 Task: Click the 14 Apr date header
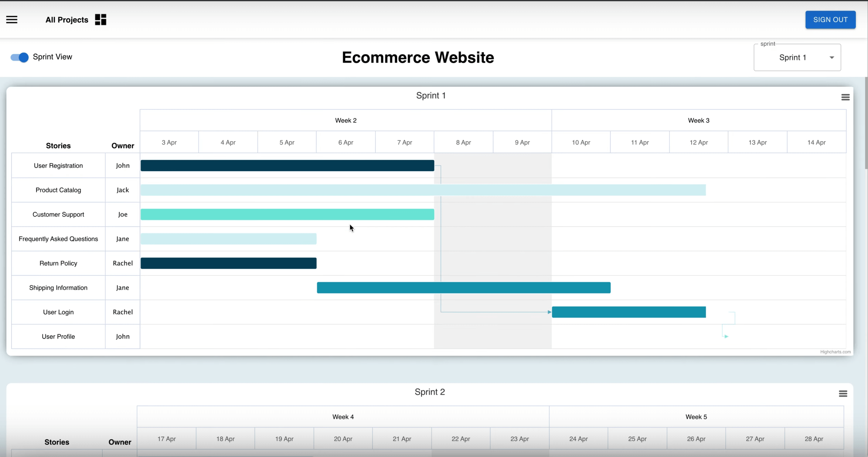coord(816,142)
